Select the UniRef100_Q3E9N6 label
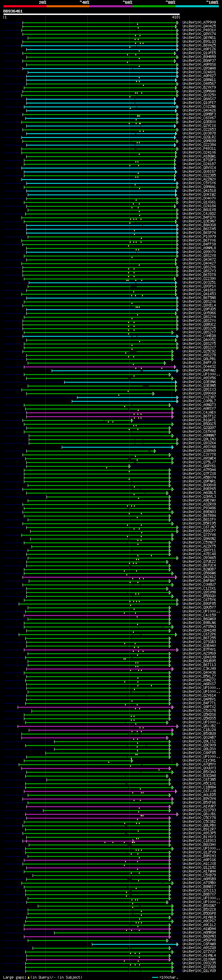The image size is (222, 980). [x=199, y=382]
